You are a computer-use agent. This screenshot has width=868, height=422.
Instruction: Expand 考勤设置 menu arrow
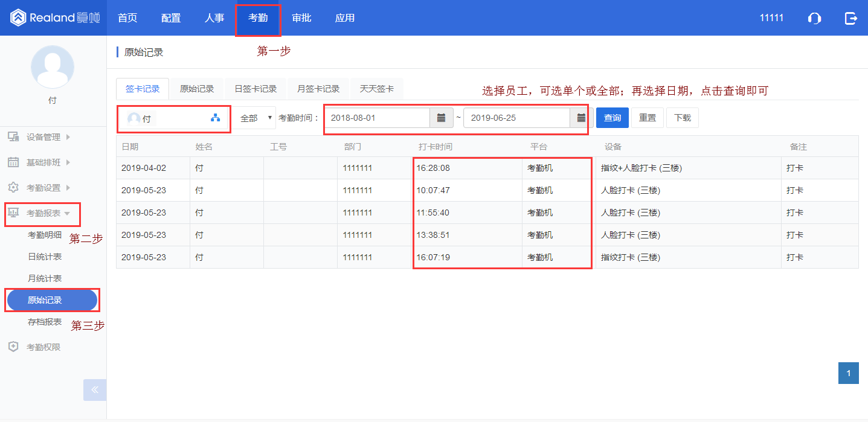click(68, 188)
